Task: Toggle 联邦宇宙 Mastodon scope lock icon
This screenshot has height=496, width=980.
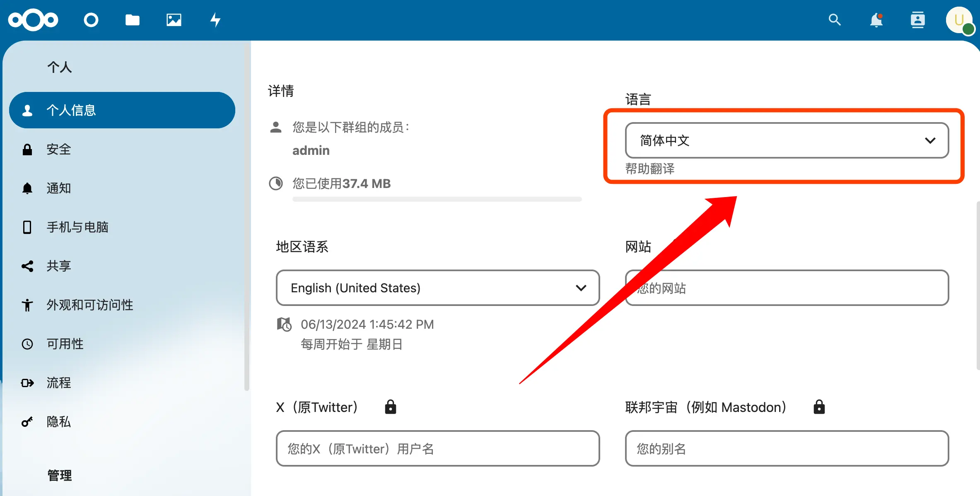Action: (819, 407)
